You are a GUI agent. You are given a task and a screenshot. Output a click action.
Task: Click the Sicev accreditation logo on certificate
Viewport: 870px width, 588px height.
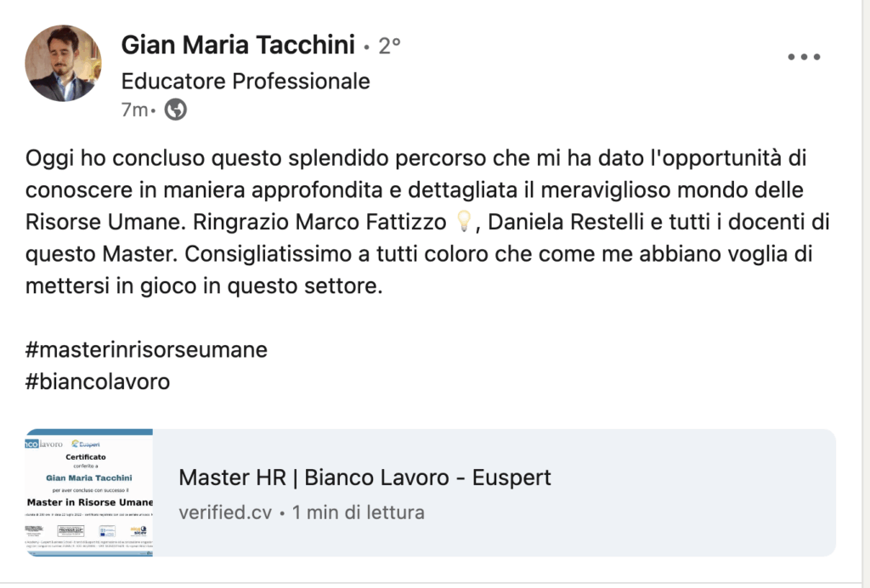138,530
